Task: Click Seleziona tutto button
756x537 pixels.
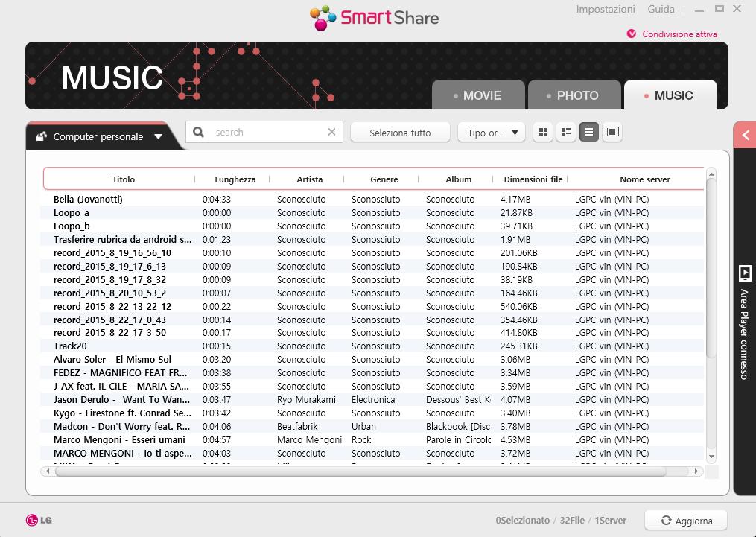Action: point(400,133)
